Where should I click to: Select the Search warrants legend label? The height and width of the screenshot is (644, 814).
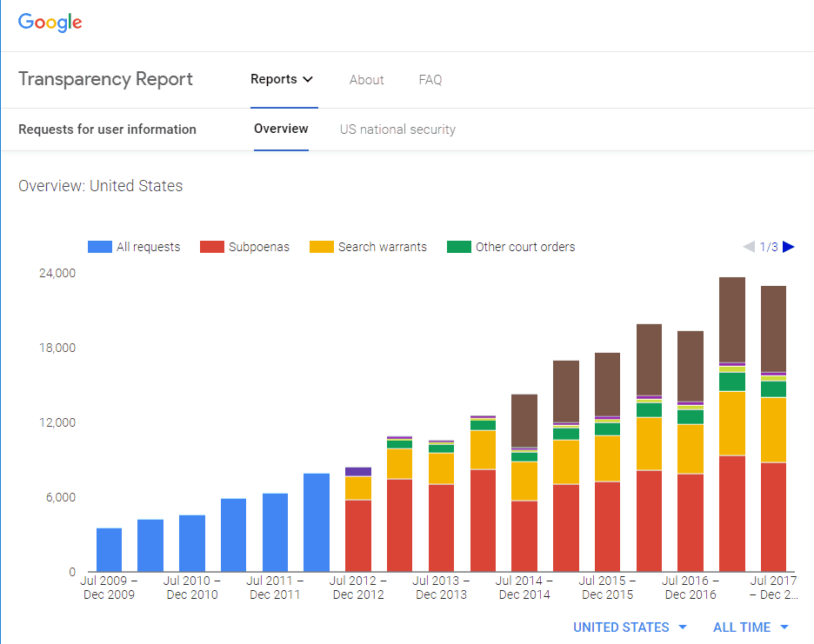(x=383, y=247)
